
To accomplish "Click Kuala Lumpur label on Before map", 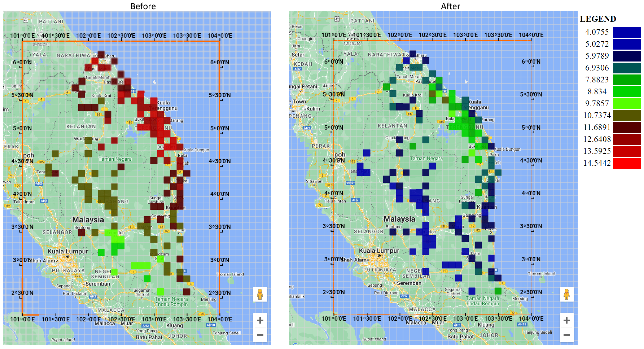I will tap(68, 251).
